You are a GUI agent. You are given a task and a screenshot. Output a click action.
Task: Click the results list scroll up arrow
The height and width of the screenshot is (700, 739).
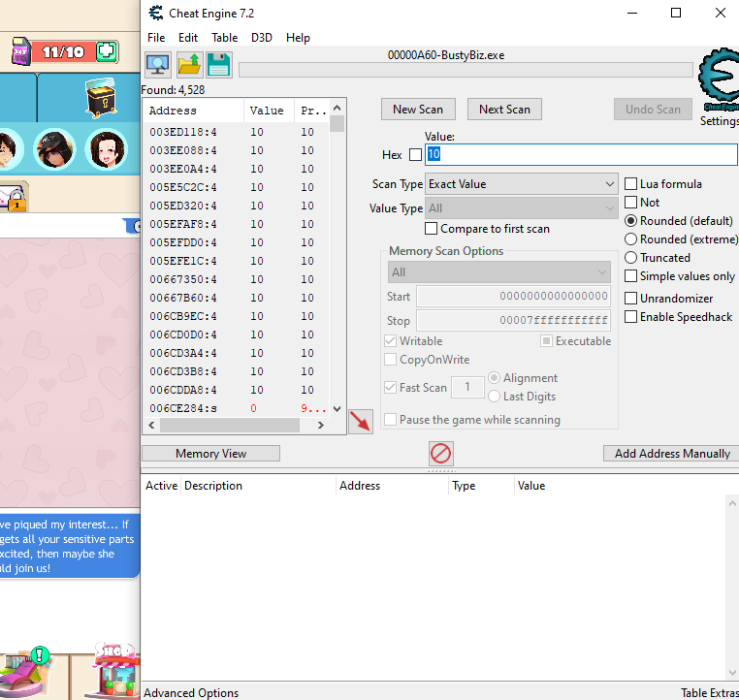337,108
